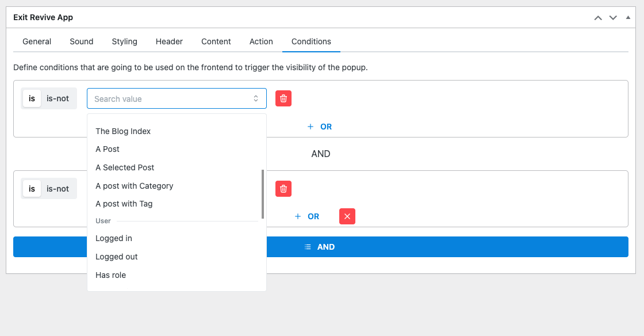Select 'Has role' user condition
The height and width of the screenshot is (336, 644).
click(x=110, y=275)
